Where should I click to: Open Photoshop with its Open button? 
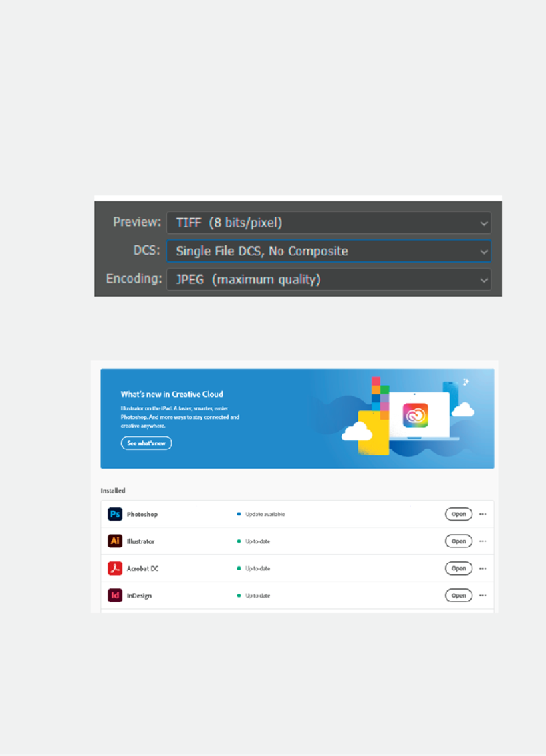(x=458, y=514)
